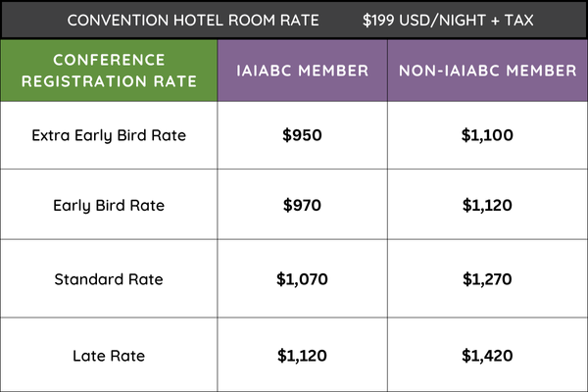Select the NON-IAIABC MEMBER column header
The image size is (588, 392).
point(487,71)
